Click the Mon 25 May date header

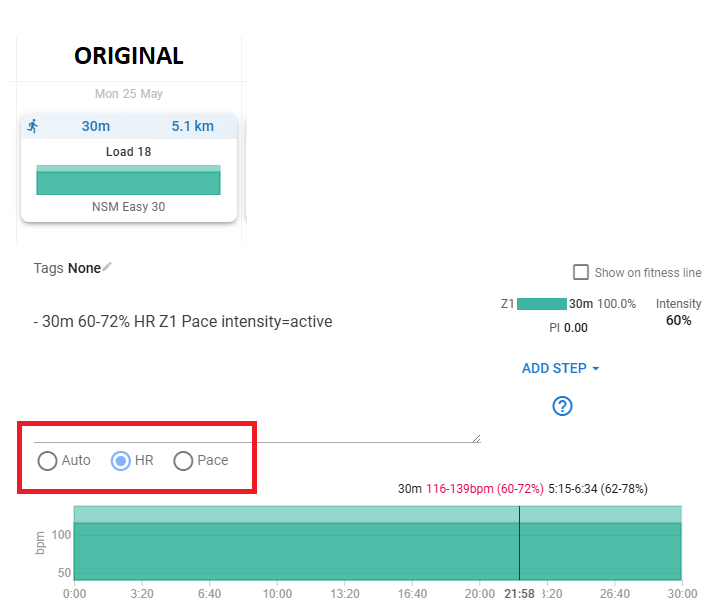pyautogui.click(x=128, y=94)
